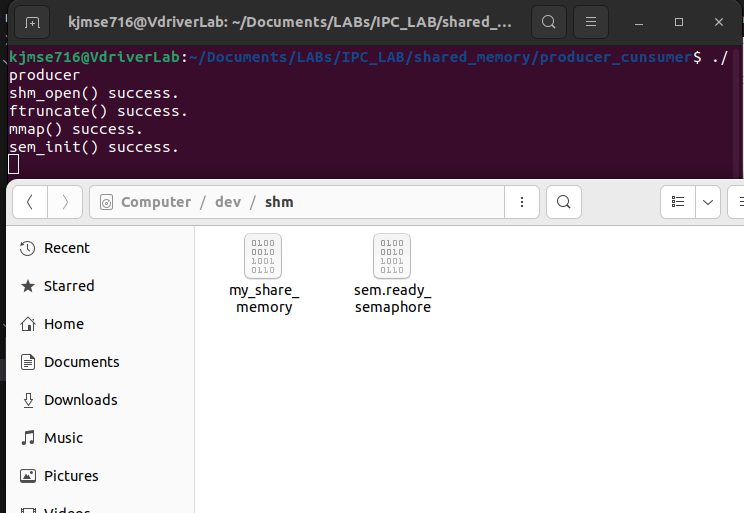
Task: Go forward in the file manager
Action: coord(65,202)
